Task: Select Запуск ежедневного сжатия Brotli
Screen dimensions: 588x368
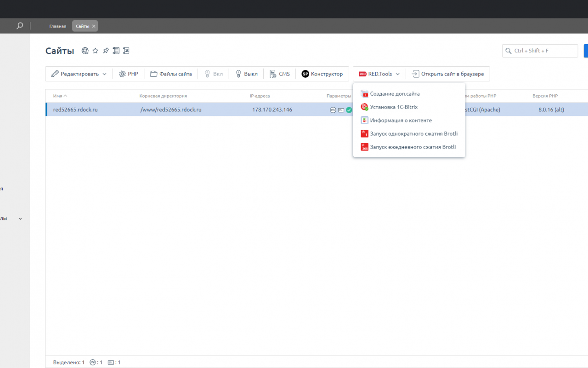Action: pyautogui.click(x=409, y=147)
